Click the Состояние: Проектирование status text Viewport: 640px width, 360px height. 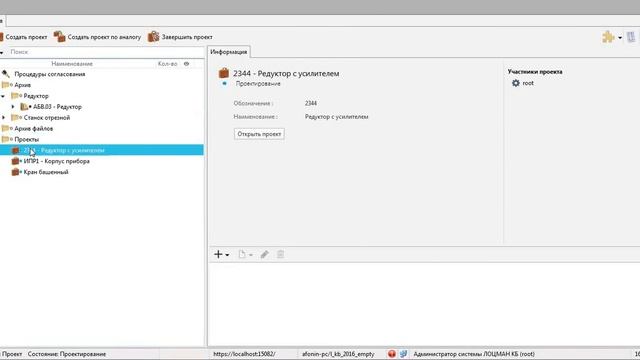(67, 354)
